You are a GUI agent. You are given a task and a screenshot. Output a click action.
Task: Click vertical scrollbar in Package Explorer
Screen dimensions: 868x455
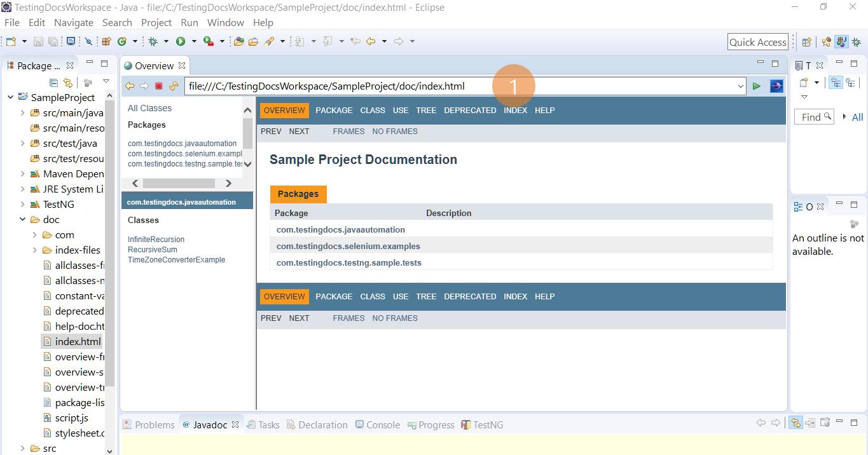pyautogui.click(x=109, y=243)
